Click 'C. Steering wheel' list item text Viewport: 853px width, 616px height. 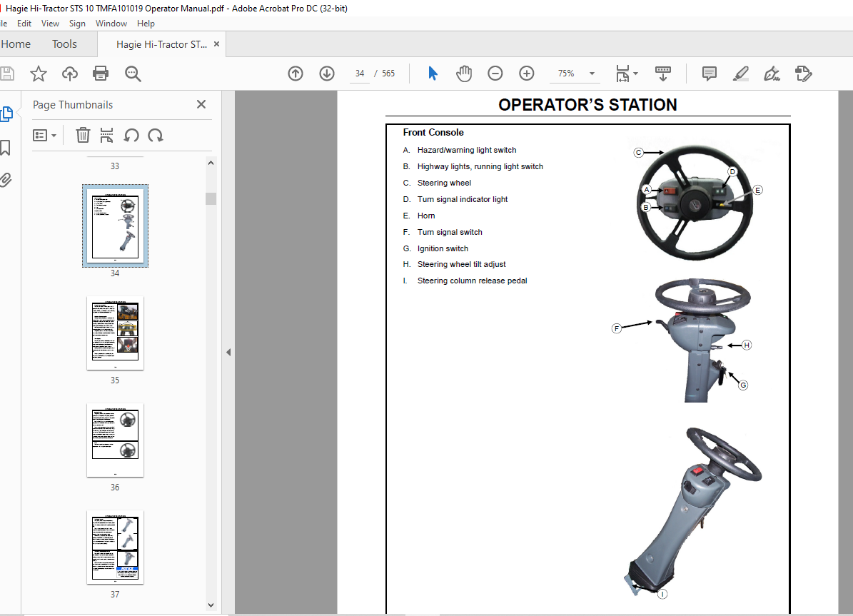437,183
